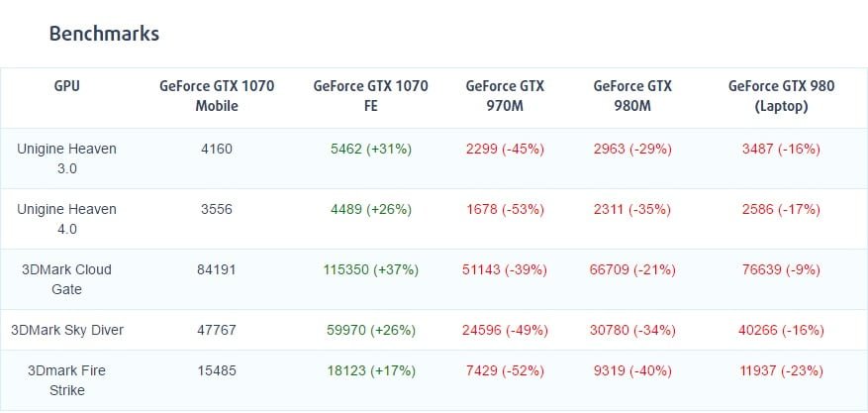Select the 47767 Sky Diver score
The image size is (868, 413).
[217, 330]
